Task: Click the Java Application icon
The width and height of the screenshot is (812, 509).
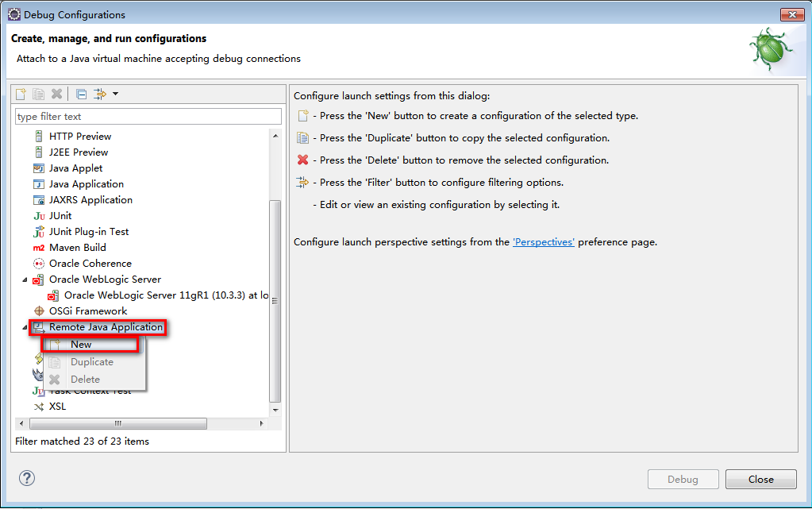Action: click(x=39, y=184)
